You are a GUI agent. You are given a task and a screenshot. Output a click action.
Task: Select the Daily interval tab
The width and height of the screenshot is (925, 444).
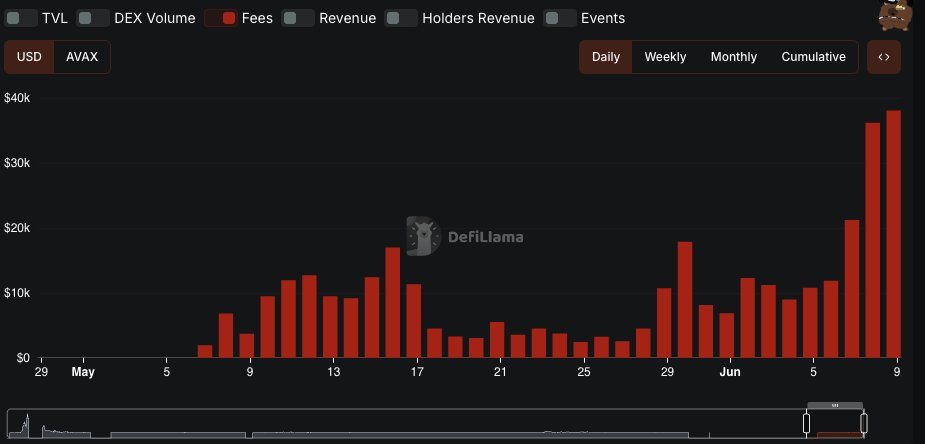606,57
